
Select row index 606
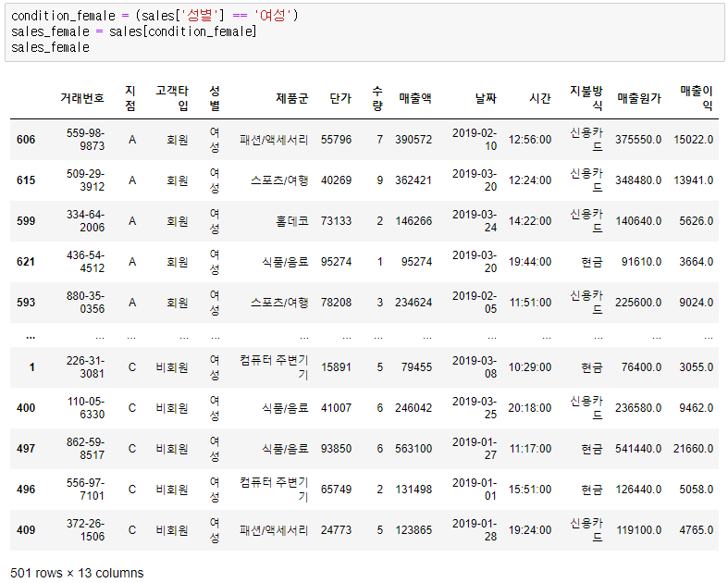26,140
